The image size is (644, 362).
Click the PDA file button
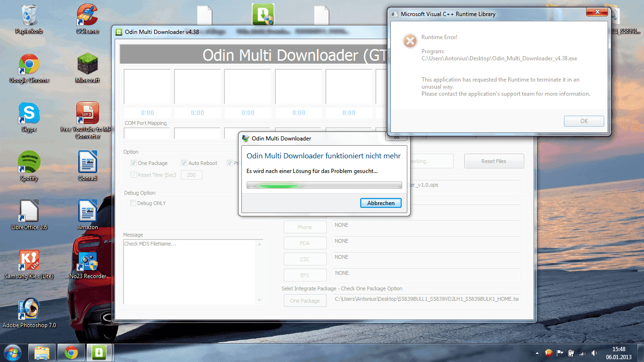click(x=305, y=243)
